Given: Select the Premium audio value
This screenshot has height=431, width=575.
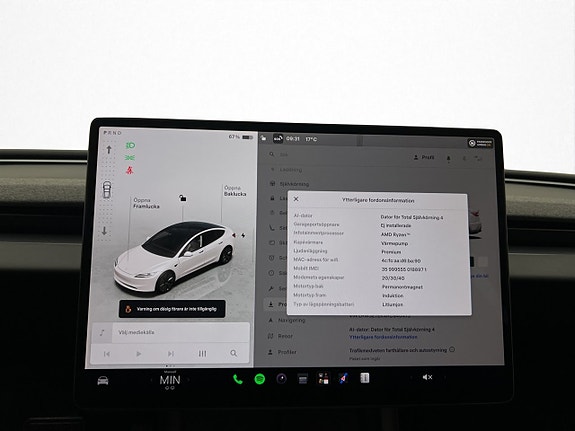Looking at the screenshot, I should [391, 252].
